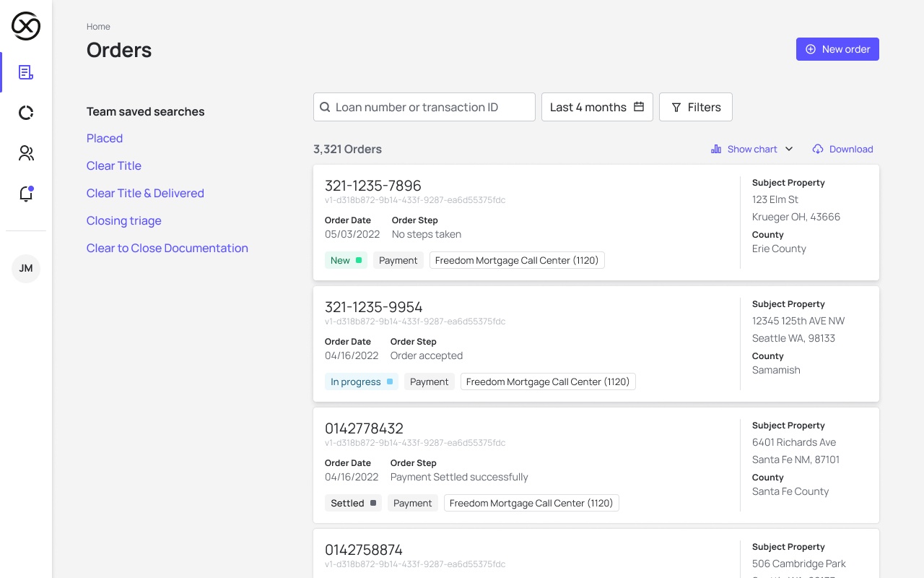924x578 pixels.
Task: Open the circular progress icon in sidebar
Action: pyautogui.click(x=26, y=113)
